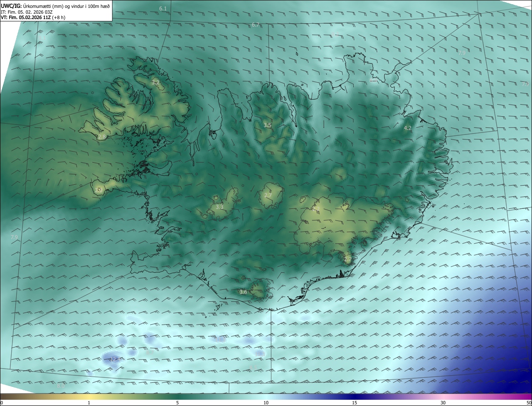Click the 4.2 value in east Iceland
Viewport: 532px width, 406px height.
[408, 128]
